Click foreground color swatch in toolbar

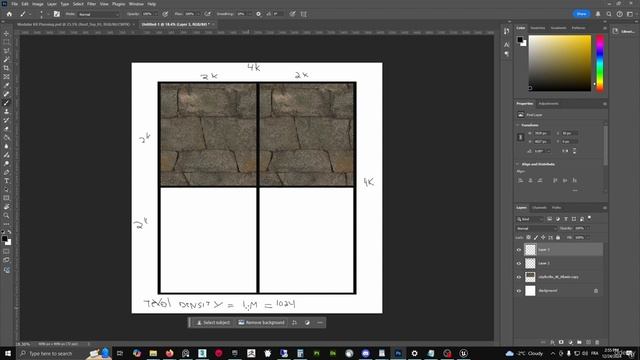pos(4,239)
